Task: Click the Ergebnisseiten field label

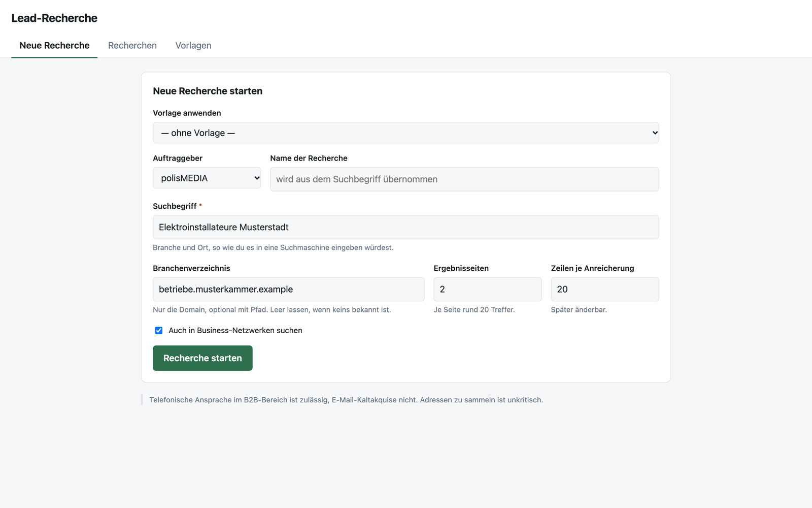Action: (461, 268)
